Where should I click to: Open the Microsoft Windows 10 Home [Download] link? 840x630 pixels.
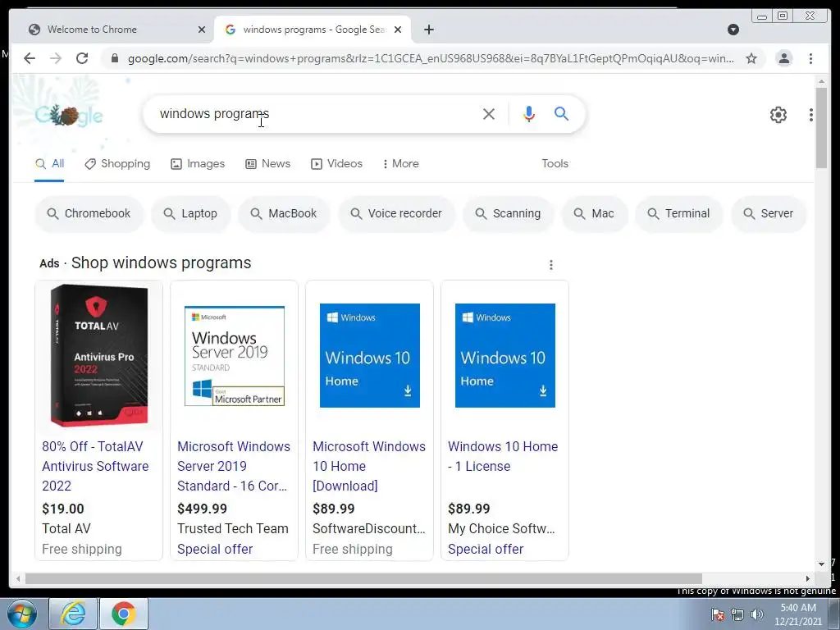click(x=369, y=466)
